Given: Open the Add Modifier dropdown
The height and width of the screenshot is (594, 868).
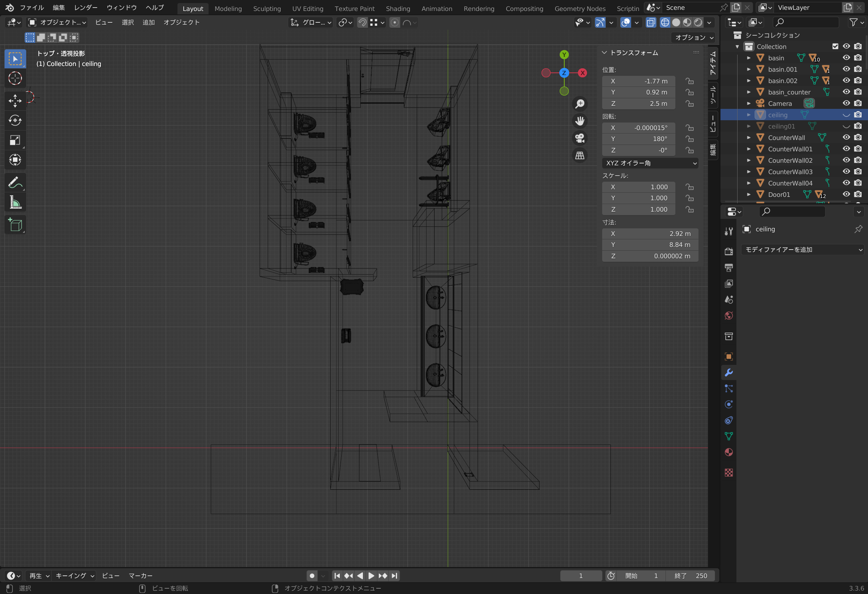Looking at the screenshot, I should tap(803, 250).
